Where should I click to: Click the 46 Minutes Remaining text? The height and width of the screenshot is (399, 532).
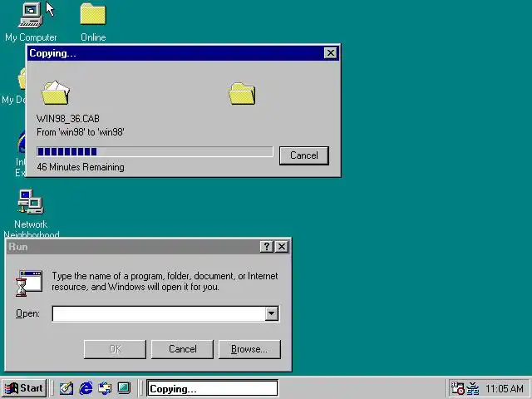(81, 167)
